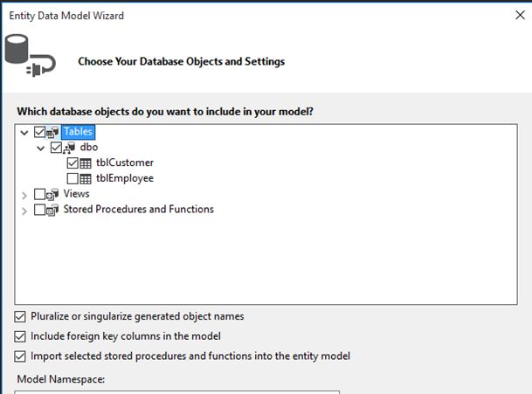This screenshot has height=394, width=532.
Task: Select the Tables label in the tree
Action: 78,133
